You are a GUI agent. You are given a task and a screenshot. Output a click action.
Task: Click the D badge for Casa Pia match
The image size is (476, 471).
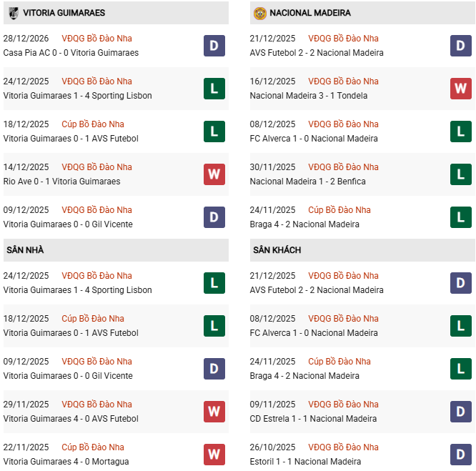coord(214,46)
